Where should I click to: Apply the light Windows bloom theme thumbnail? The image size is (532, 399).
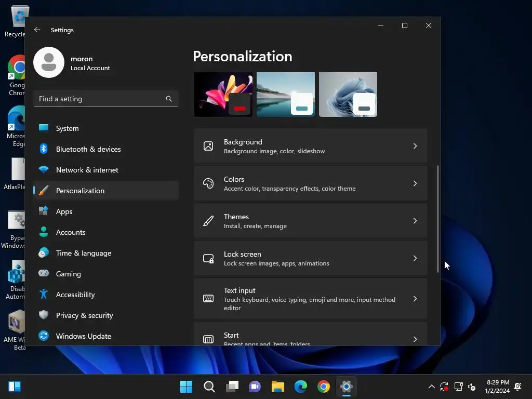(348, 95)
